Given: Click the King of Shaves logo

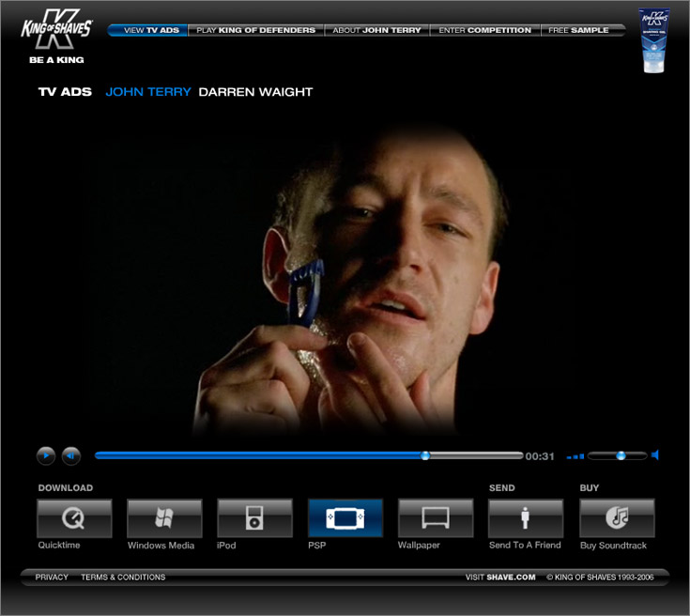Looking at the screenshot, I should click(56, 31).
